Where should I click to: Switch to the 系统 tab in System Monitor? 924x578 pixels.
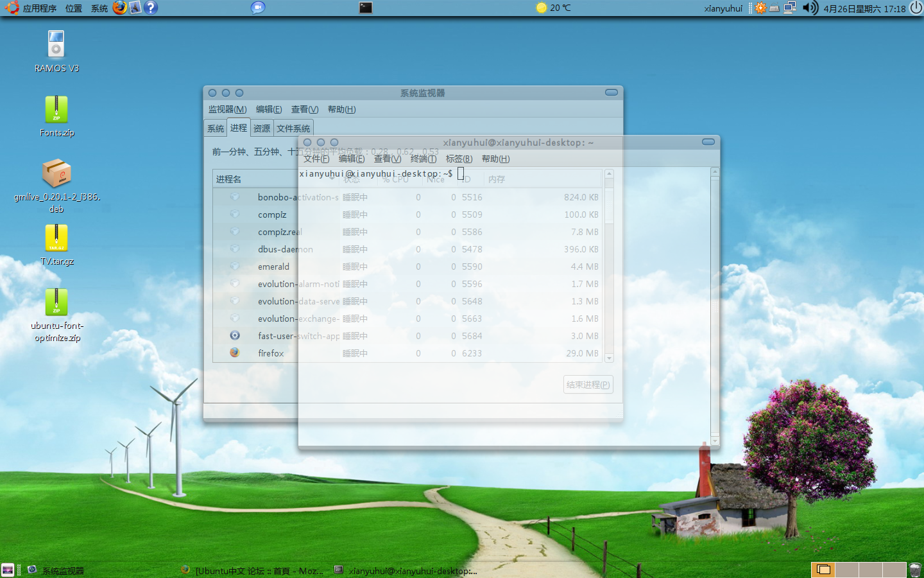point(216,128)
